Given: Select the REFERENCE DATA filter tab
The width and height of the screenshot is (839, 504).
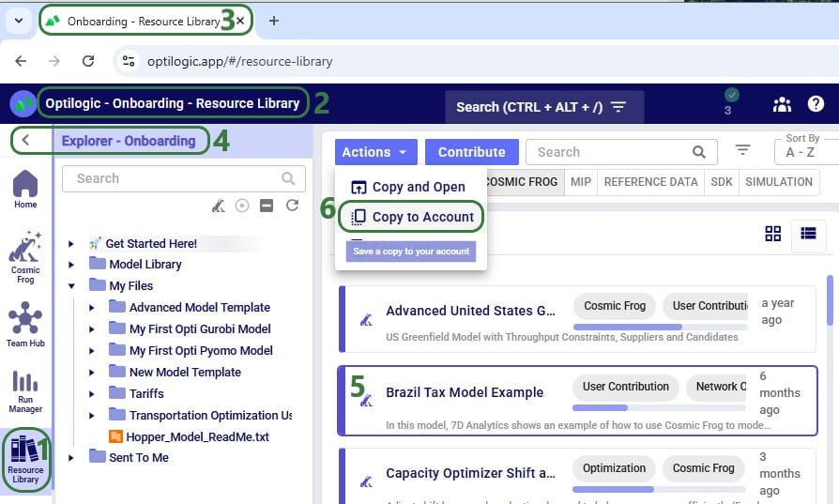Looking at the screenshot, I should (650, 182).
